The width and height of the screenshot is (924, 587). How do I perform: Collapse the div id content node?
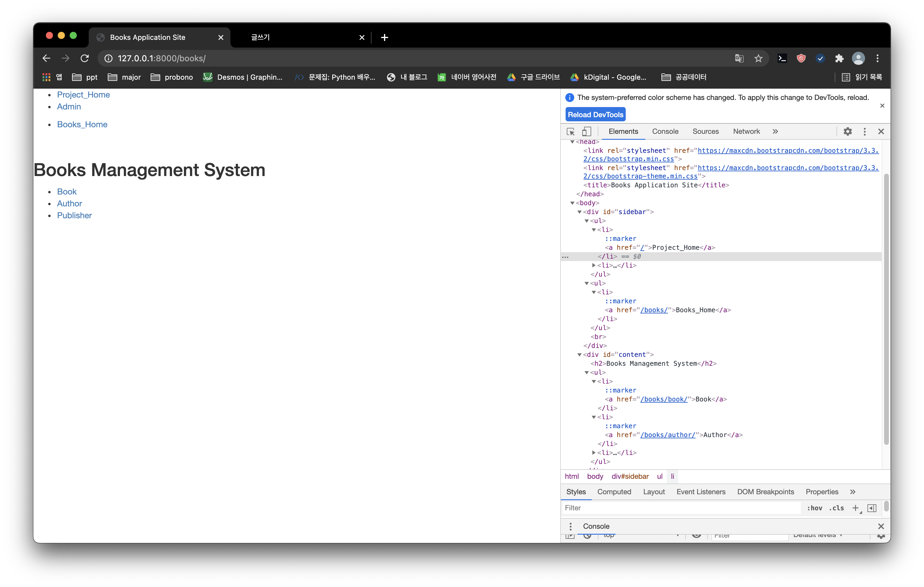(579, 355)
